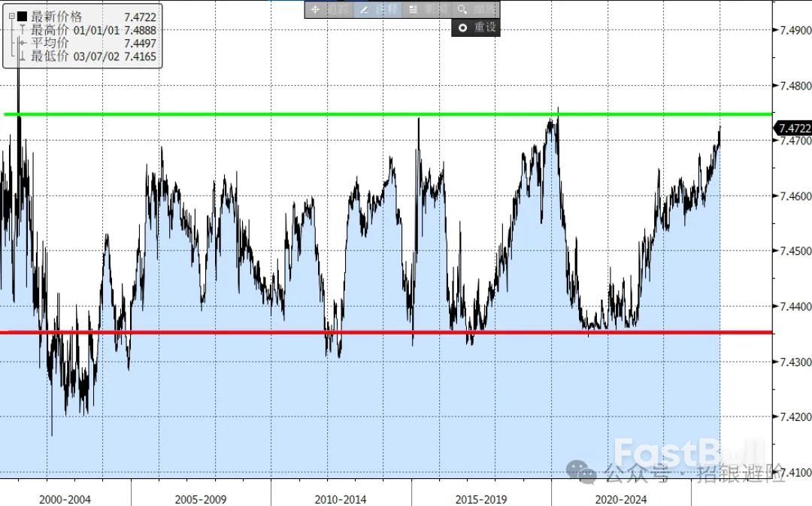Screen dimensions: 812x506
Task: Click the WeChat logo in the watermark
Action: coord(581,472)
